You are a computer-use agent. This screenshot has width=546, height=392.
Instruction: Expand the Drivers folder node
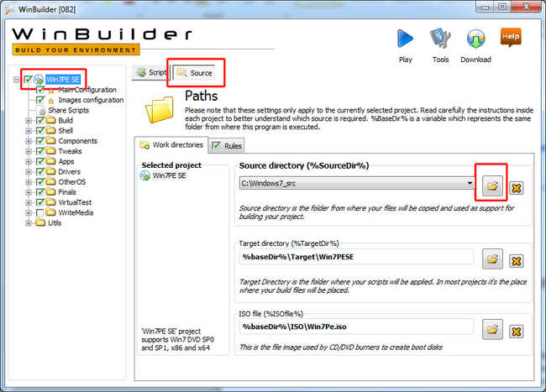29,172
